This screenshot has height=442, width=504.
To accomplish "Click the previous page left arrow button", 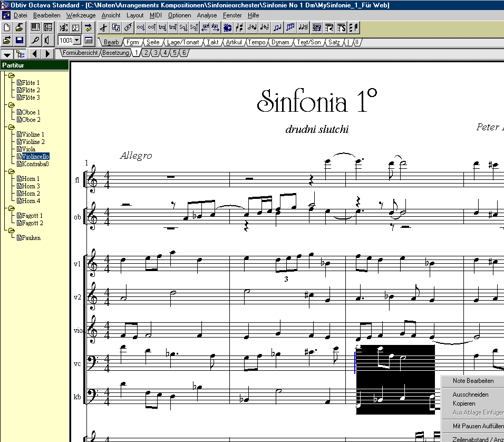I will coord(35,53).
